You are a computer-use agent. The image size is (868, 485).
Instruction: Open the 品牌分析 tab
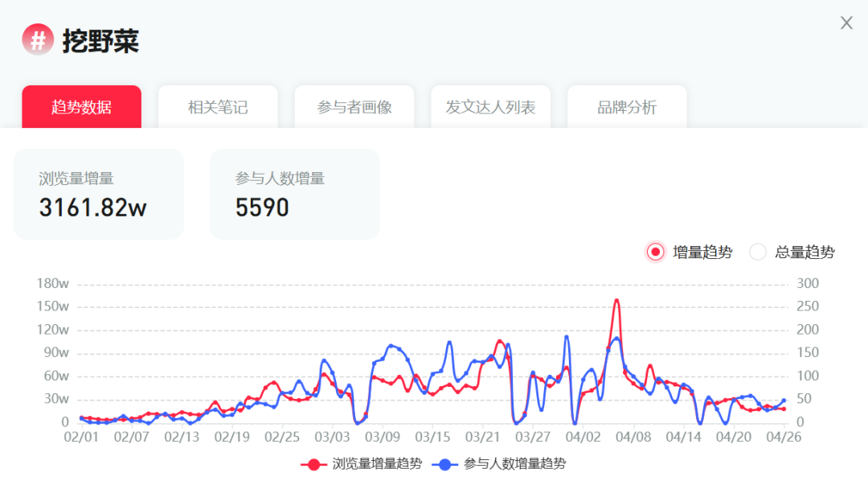point(627,107)
